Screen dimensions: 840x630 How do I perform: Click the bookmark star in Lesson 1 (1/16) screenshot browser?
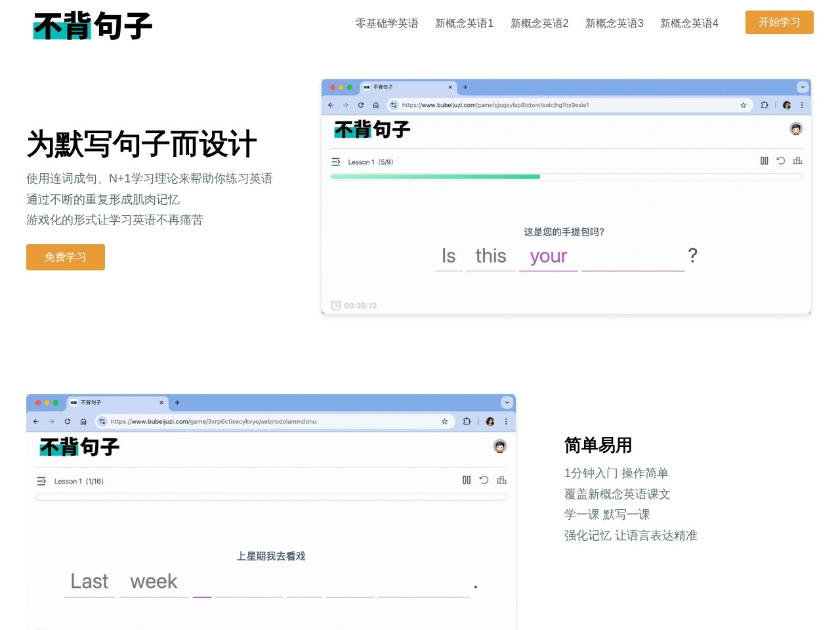pyautogui.click(x=445, y=421)
